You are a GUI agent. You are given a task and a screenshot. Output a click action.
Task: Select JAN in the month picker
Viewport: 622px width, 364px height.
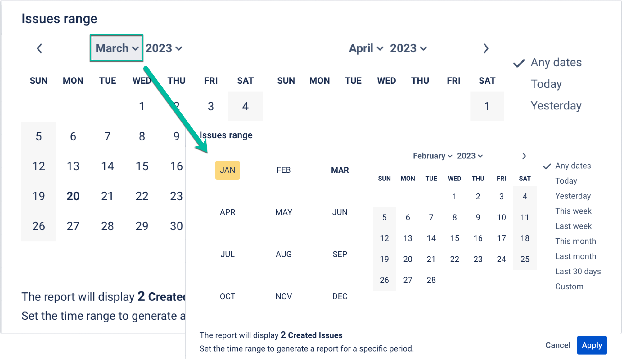tap(228, 170)
